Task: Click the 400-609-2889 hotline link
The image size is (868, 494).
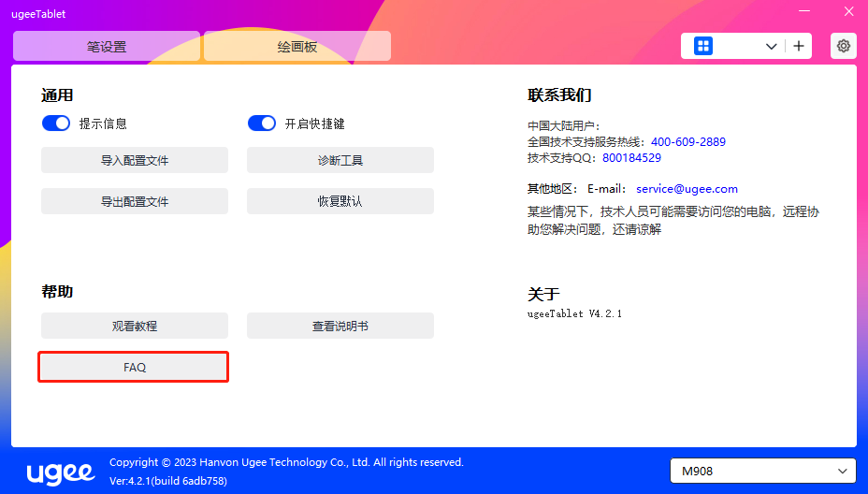Action: point(688,142)
